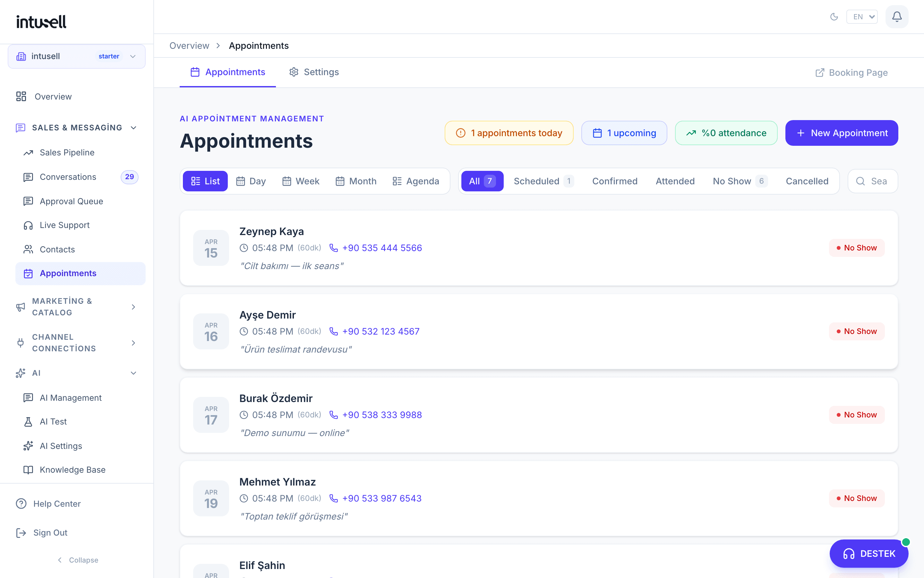Go to Overview breadcrumb
This screenshot has width=924, height=578.
[x=189, y=46]
